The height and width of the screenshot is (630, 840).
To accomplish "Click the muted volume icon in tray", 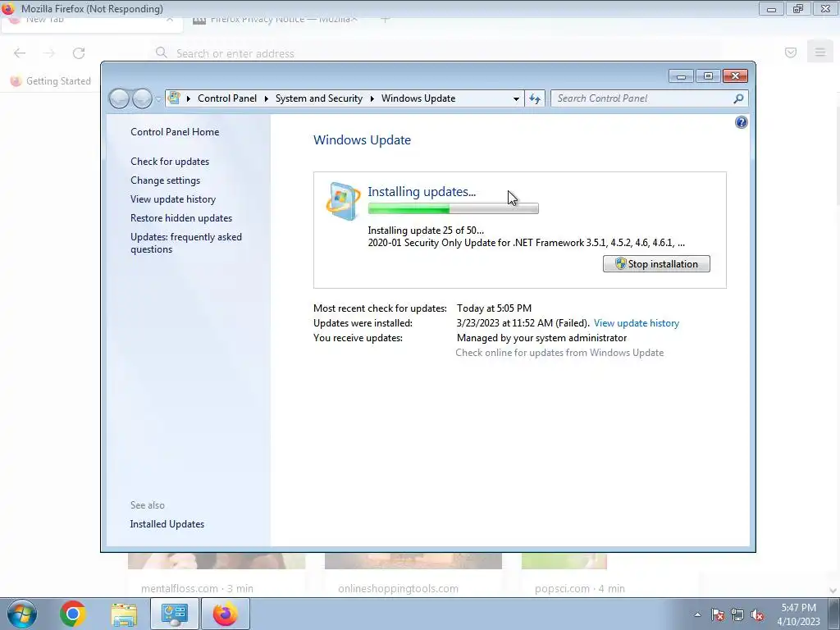I will coord(757,615).
